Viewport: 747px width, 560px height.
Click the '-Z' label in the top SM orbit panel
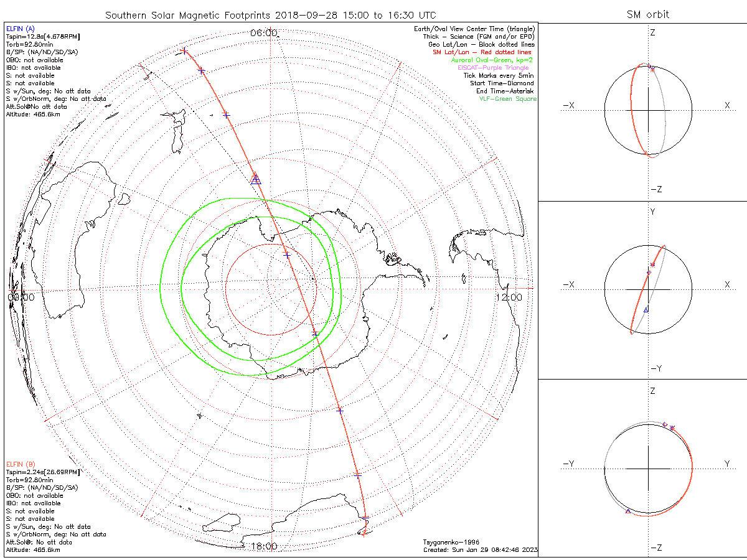[x=656, y=189]
